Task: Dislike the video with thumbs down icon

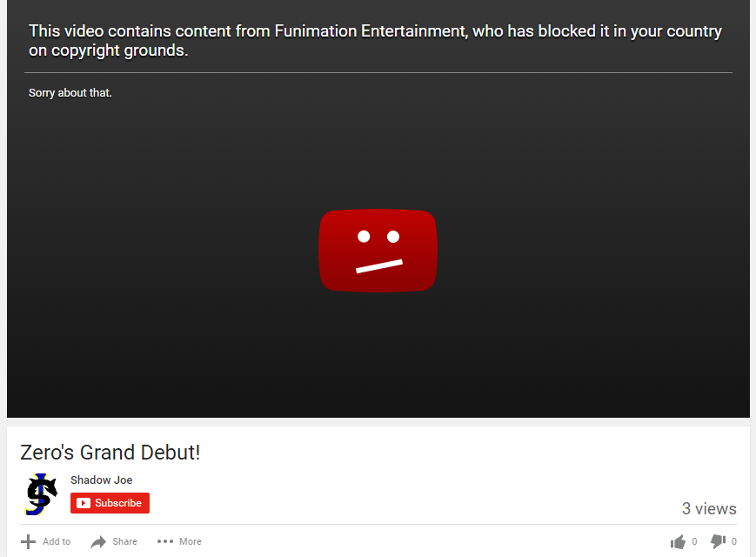Action: point(718,542)
